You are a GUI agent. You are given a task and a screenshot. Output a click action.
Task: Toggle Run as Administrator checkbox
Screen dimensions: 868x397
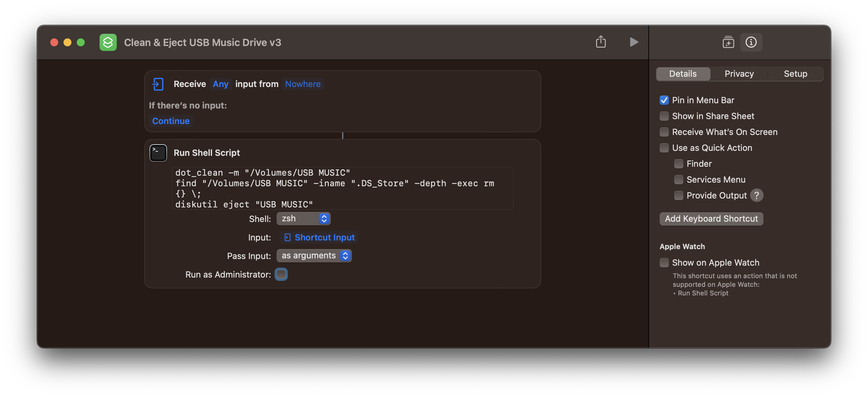tap(281, 274)
